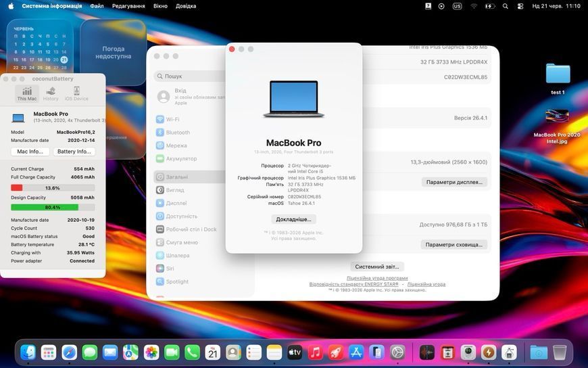Screen dimensions: 588x368
Task: Click the design capacity 80.4% bar
Action: pos(53,207)
